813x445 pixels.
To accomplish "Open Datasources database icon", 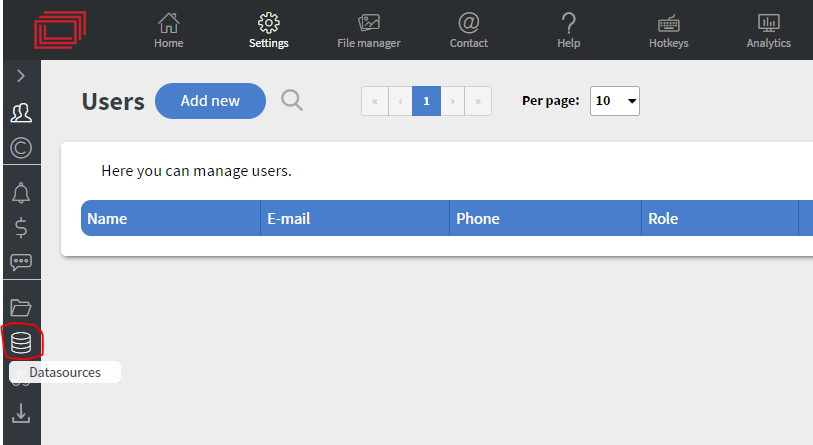I will [21, 343].
